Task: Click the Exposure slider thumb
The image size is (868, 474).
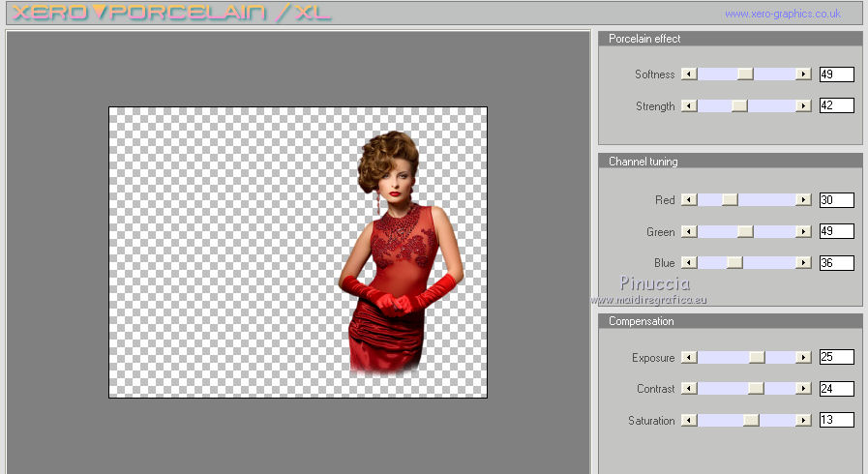Action: [x=757, y=357]
